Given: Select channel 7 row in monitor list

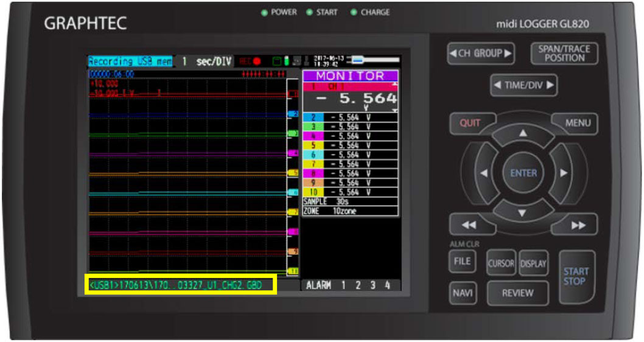Looking at the screenshot, I should [351, 164].
